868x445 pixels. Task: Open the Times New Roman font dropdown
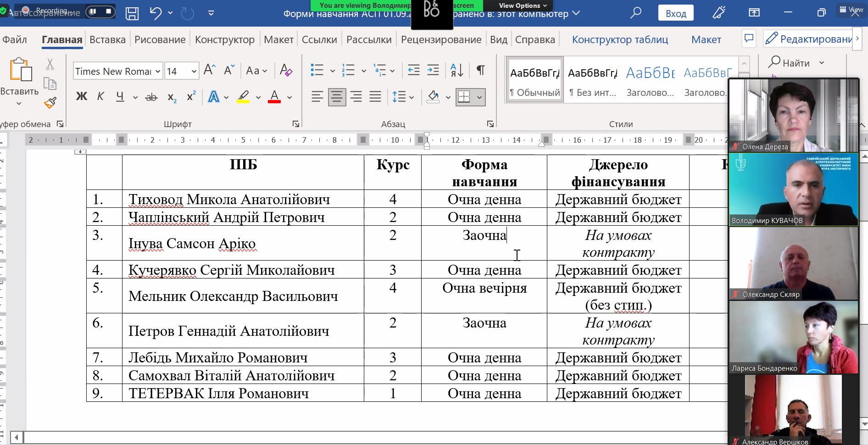pos(158,72)
